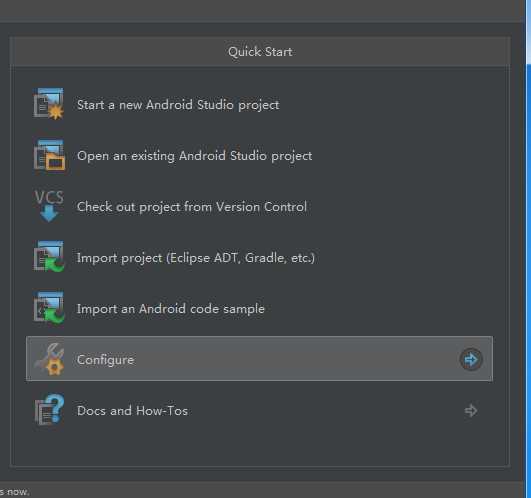Click the highlighted Configure row background
The height and width of the screenshot is (498, 531).
click(x=259, y=359)
